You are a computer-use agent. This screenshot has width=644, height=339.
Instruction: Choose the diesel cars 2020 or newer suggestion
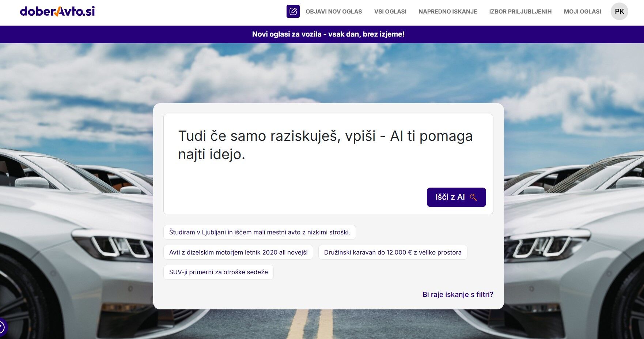(x=238, y=252)
